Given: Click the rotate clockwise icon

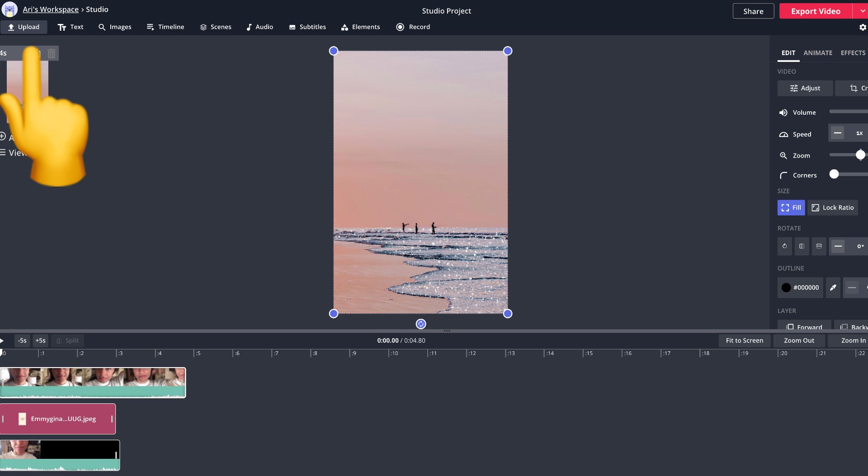Looking at the screenshot, I should pos(784,246).
